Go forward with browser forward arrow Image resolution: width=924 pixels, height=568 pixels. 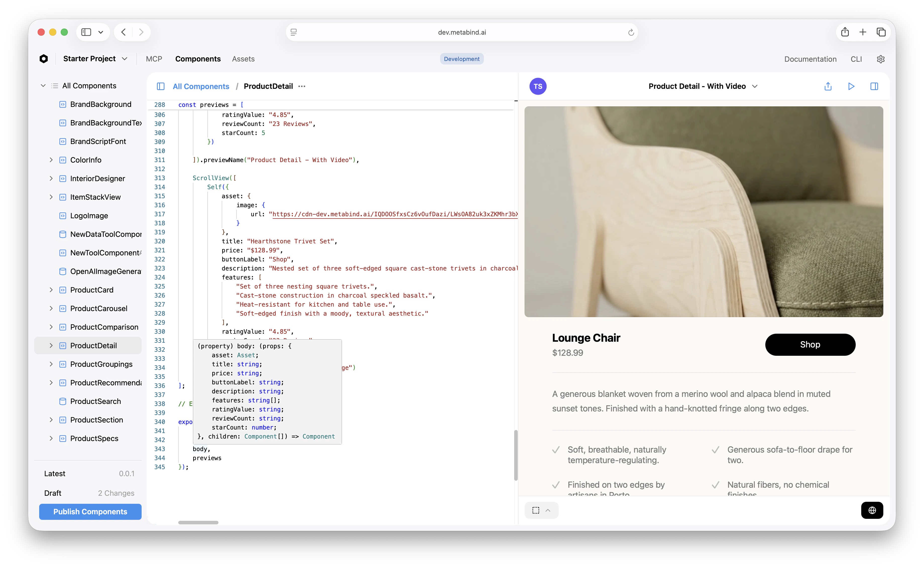point(141,32)
